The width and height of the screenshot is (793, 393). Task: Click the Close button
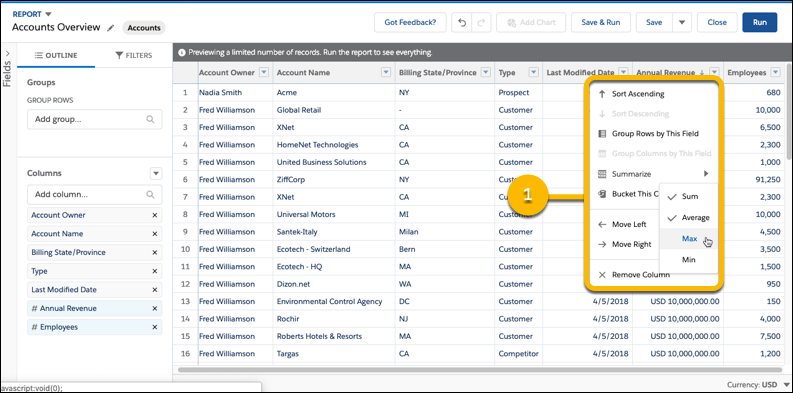click(x=717, y=23)
